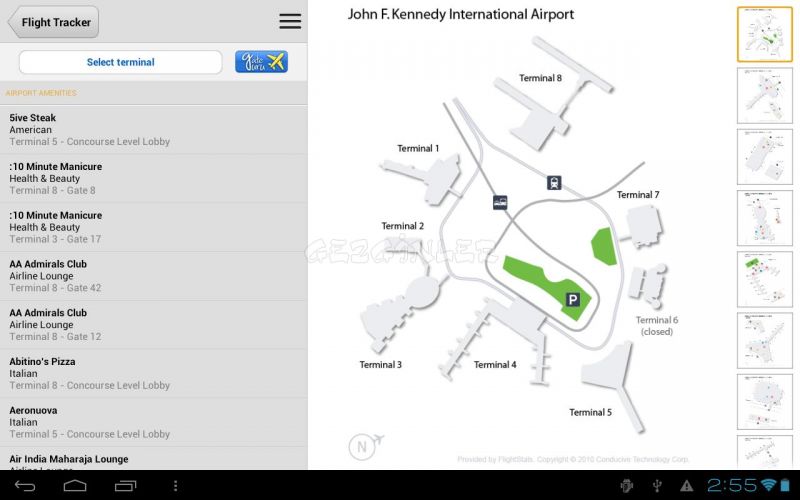Open the third map thumbnail
This screenshot has width=800, height=500.
point(765,157)
